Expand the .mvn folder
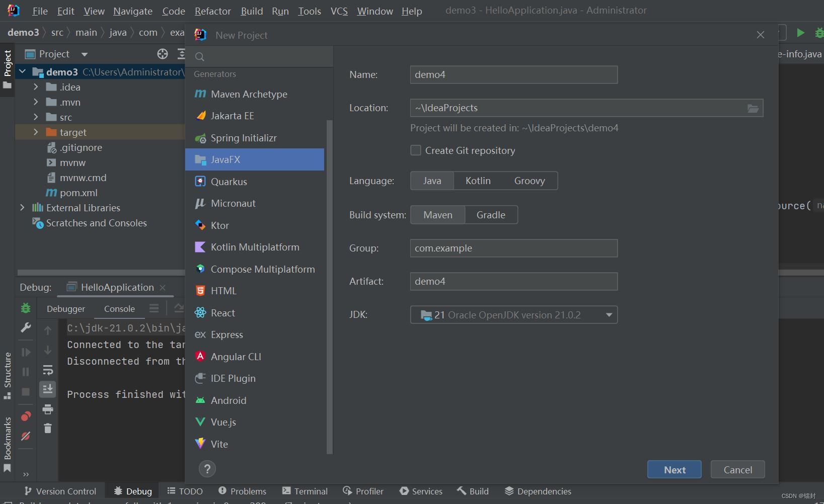Image resolution: width=824 pixels, height=504 pixels. tap(36, 102)
